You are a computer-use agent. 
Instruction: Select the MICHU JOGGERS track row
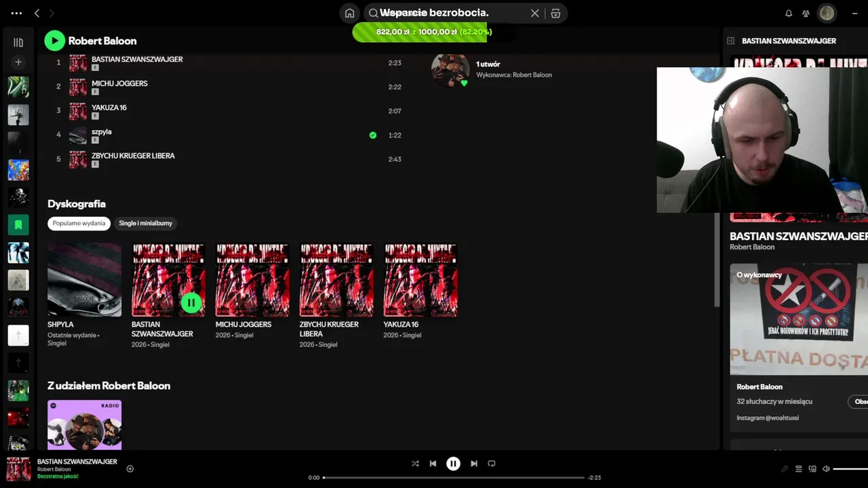pos(228,87)
